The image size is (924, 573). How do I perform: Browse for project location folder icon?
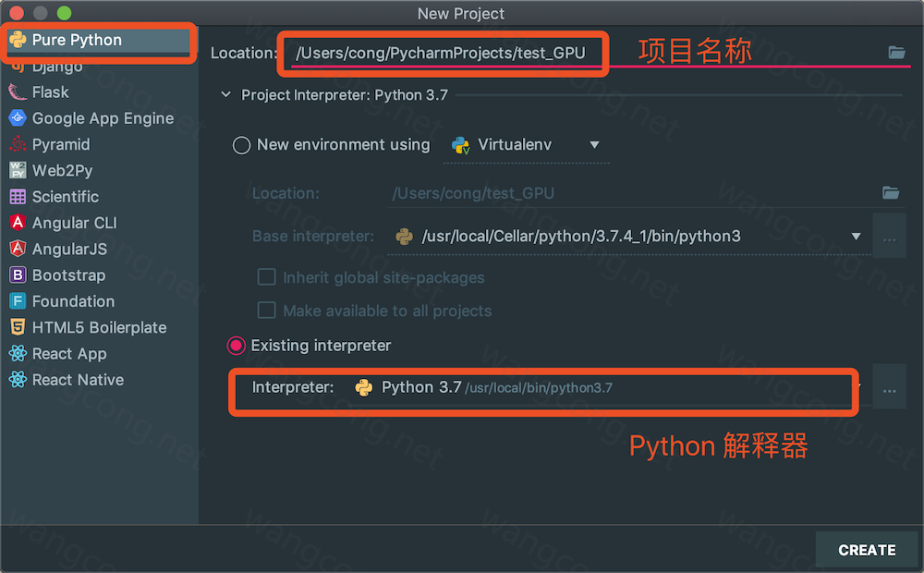(x=896, y=53)
